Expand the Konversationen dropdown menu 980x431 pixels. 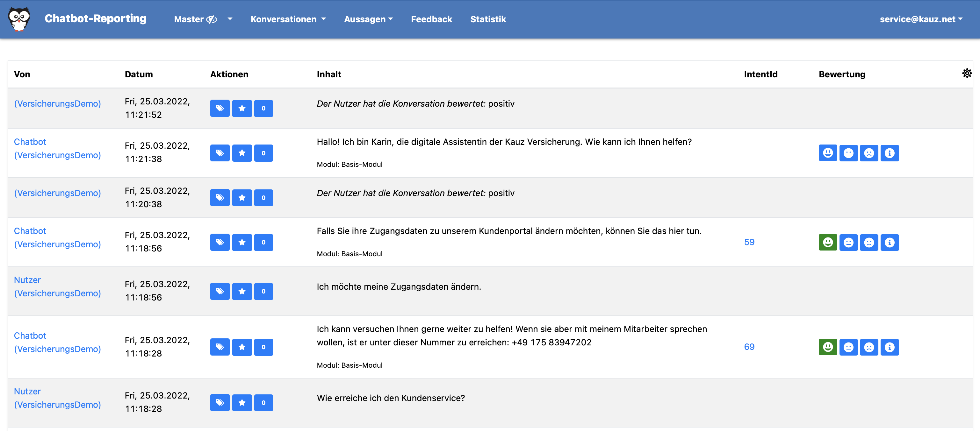pyautogui.click(x=287, y=19)
